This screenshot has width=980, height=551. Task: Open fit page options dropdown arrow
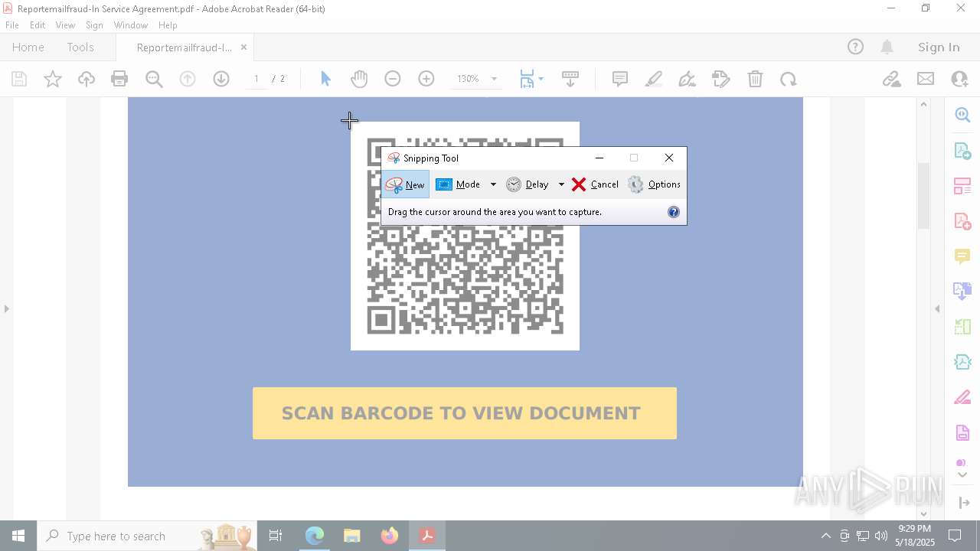point(541,79)
